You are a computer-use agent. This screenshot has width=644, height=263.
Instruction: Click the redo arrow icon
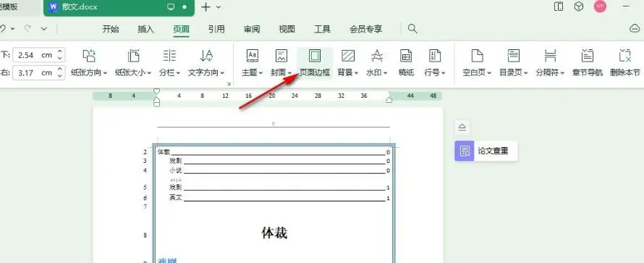click(28, 29)
